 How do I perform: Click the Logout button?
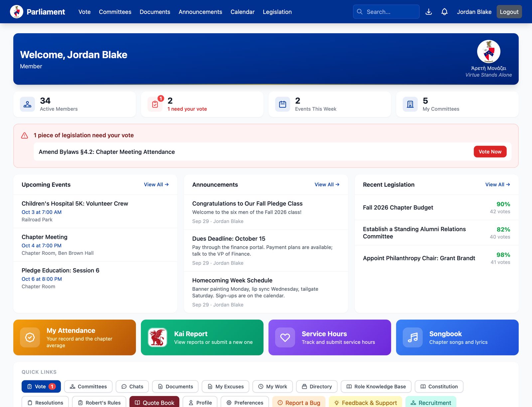pos(509,12)
